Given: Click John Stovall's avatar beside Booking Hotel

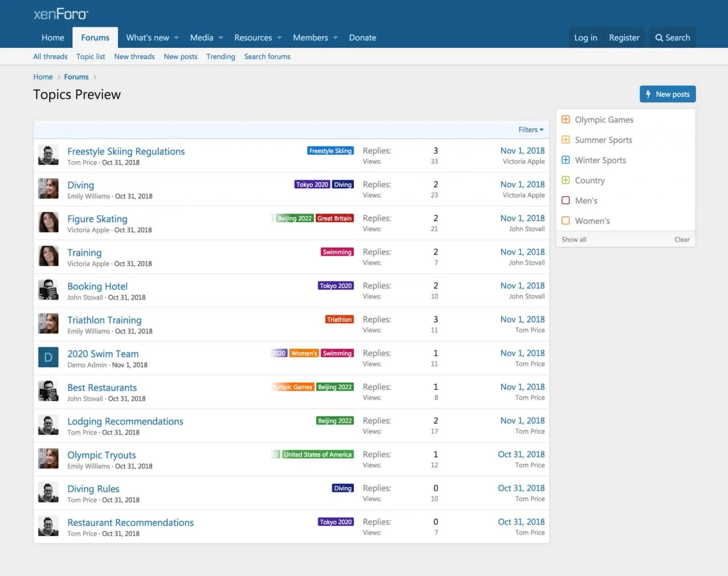Looking at the screenshot, I should (x=48, y=290).
